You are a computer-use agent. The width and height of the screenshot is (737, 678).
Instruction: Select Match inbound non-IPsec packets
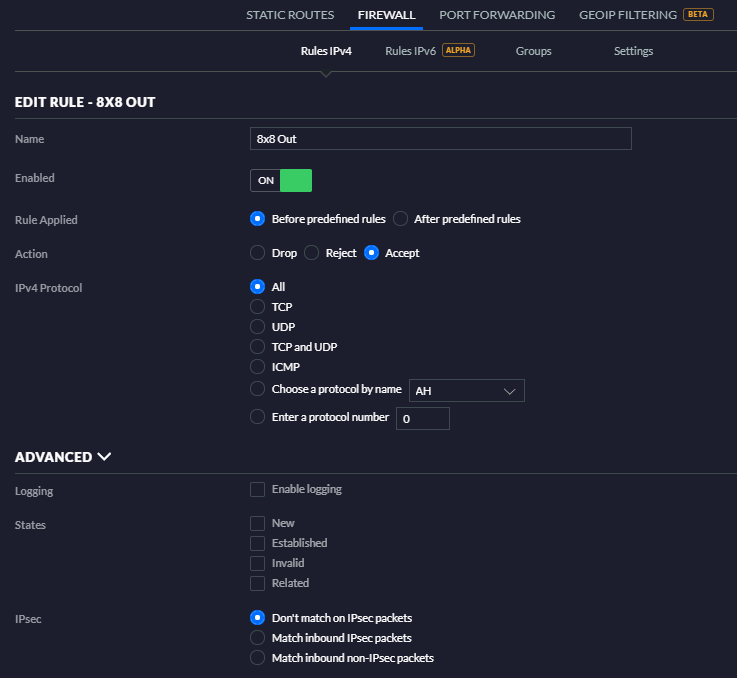257,658
